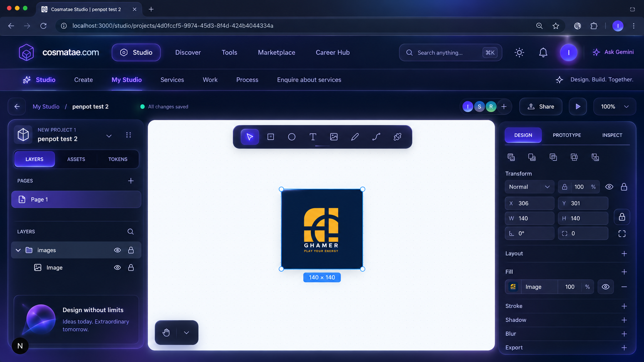Click third boolean operation icon in Design panel

(553, 157)
